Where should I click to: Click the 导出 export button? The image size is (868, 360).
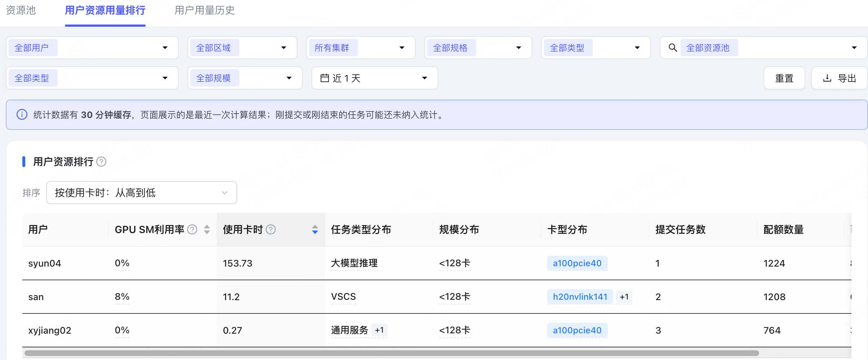(x=839, y=78)
